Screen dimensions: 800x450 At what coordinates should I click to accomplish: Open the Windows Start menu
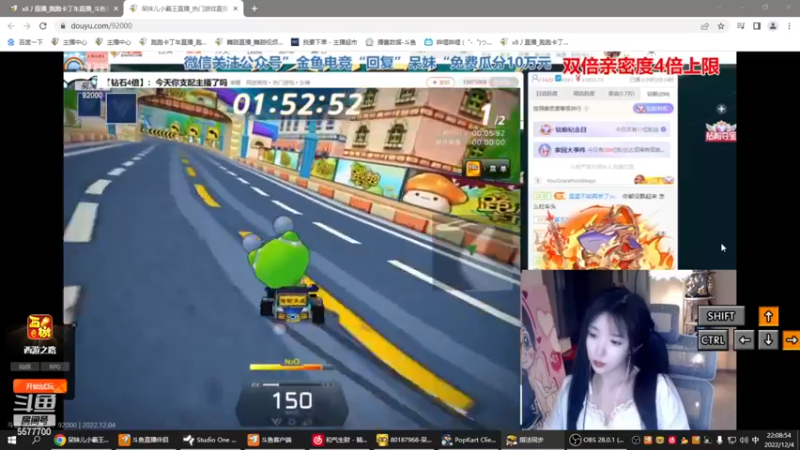point(11,440)
